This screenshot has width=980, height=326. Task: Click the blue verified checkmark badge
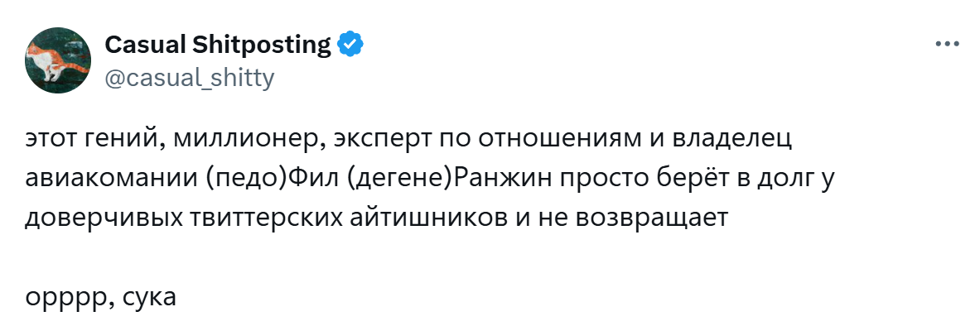tap(351, 45)
